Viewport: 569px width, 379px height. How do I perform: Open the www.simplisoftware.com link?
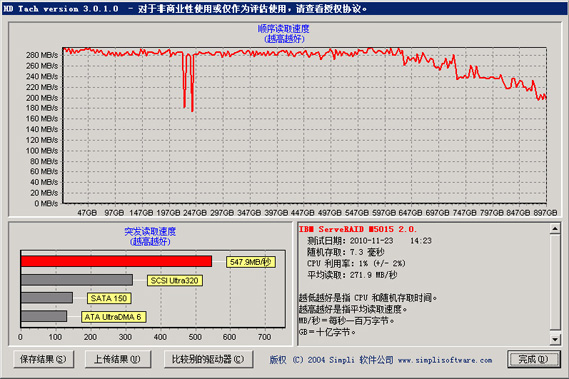point(445,360)
